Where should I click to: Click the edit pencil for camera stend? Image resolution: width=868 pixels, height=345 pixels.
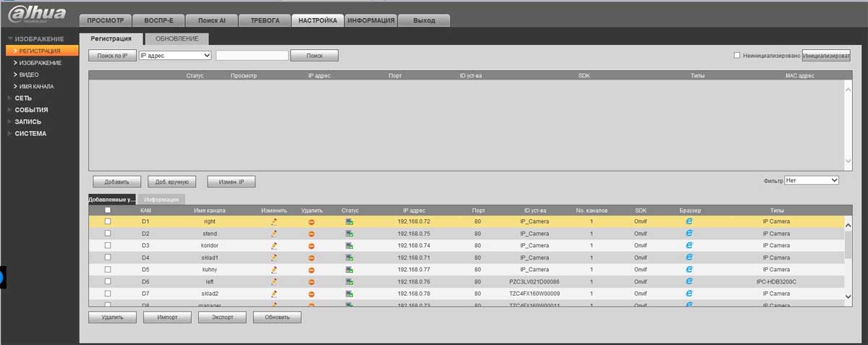(x=274, y=234)
